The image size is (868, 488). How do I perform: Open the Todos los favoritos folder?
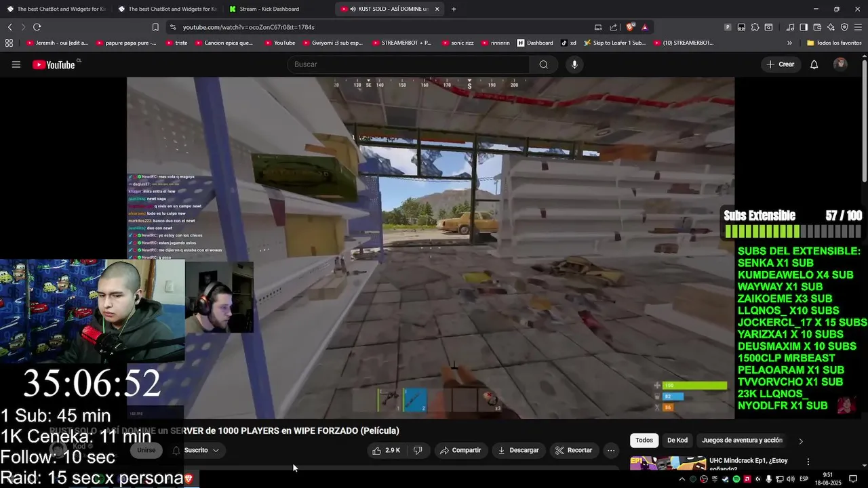tap(833, 43)
